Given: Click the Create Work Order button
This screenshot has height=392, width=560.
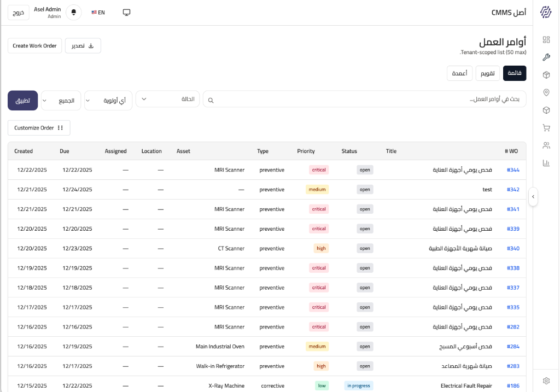Looking at the screenshot, I should click(x=34, y=46).
